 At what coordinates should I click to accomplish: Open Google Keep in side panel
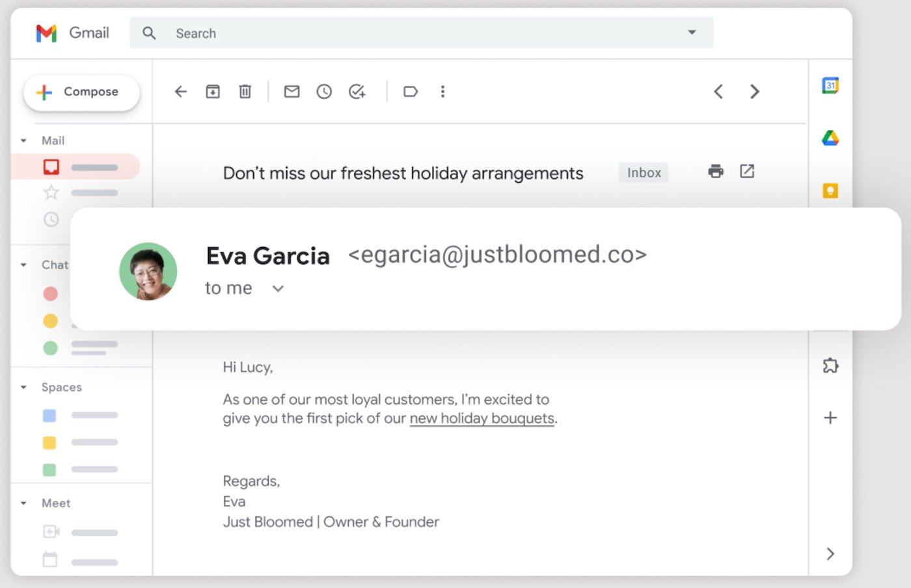(x=830, y=190)
